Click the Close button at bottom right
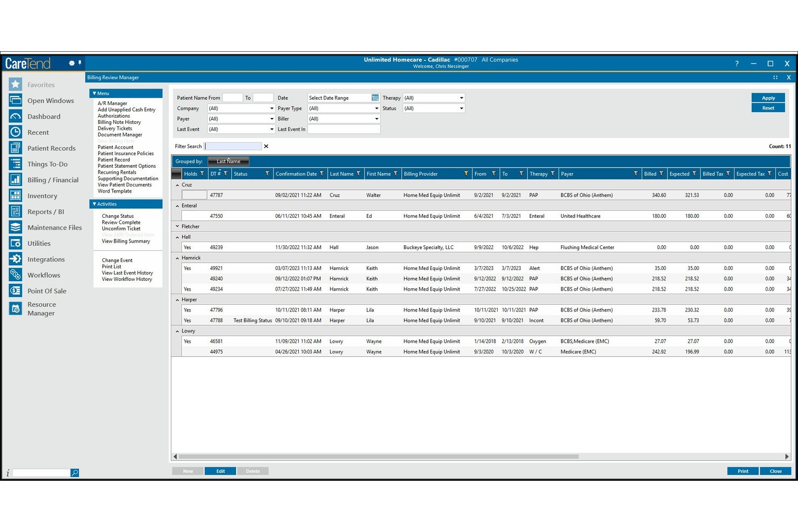The image size is (798, 532). (x=775, y=471)
